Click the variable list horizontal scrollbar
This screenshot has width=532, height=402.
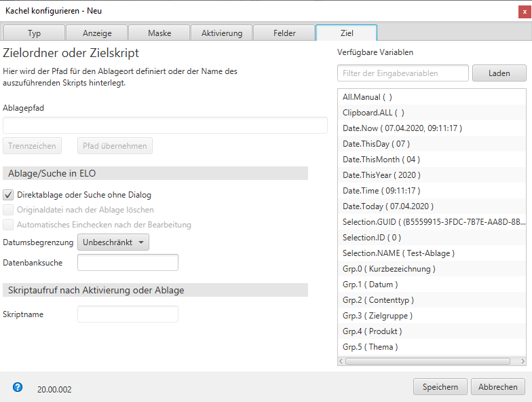point(427,361)
